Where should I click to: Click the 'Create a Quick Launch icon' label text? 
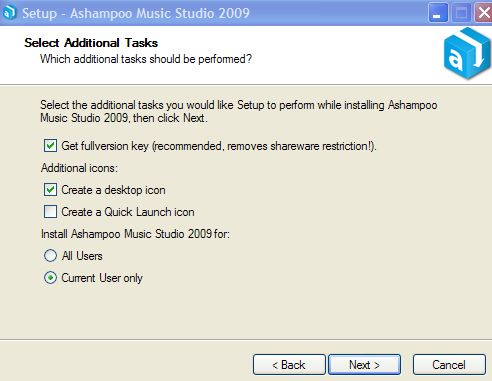tap(128, 212)
